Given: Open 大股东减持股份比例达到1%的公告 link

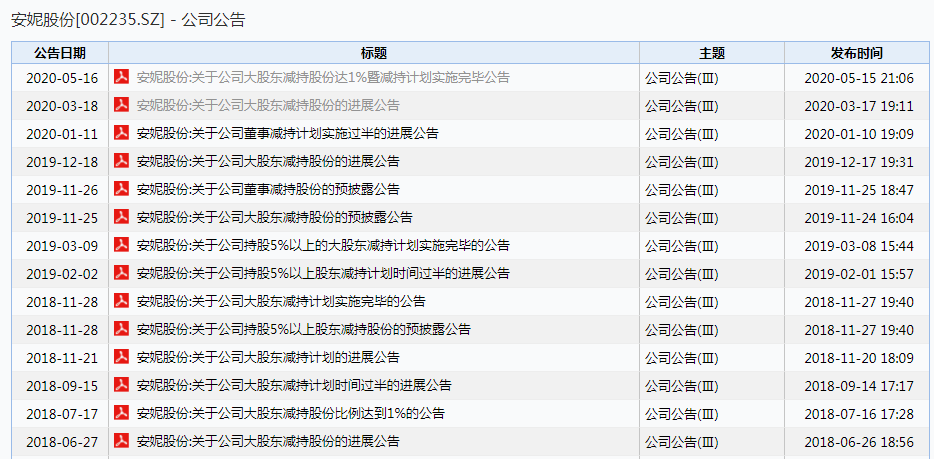Looking at the screenshot, I should (291, 413).
